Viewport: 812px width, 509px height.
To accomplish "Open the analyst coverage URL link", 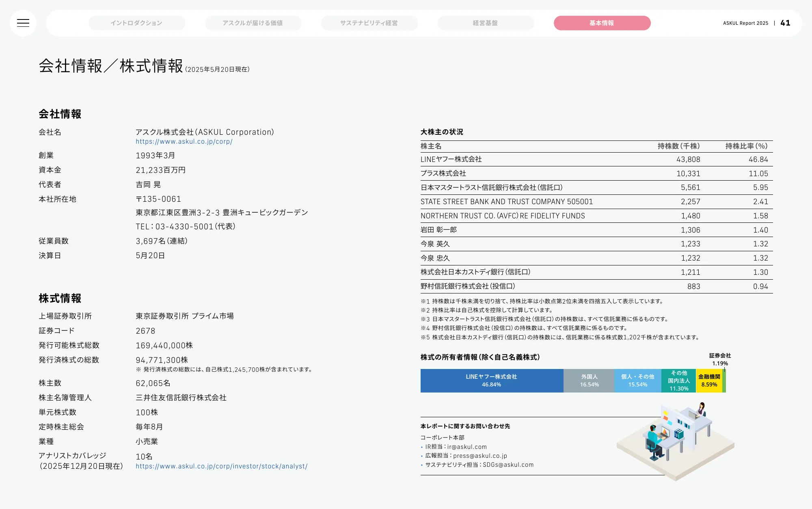I will [221, 466].
